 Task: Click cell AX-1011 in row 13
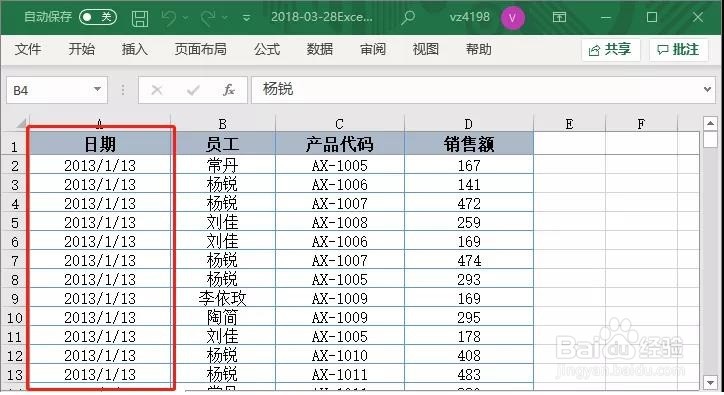(x=339, y=375)
